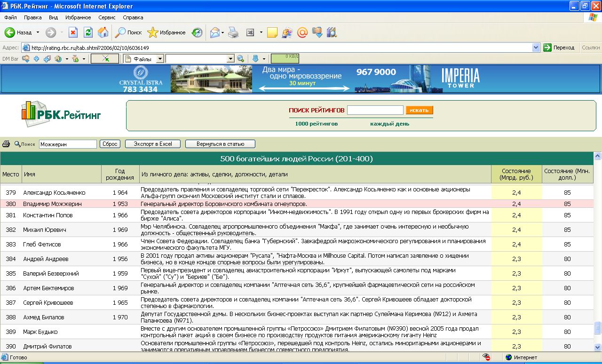The height and width of the screenshot is (364, 602).
Task: Expand the DM Bar download arrow dropdown
Action: point(264,59)
